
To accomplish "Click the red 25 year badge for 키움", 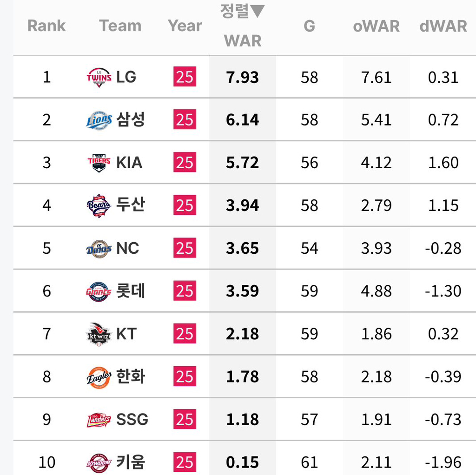I will [185, 462].
